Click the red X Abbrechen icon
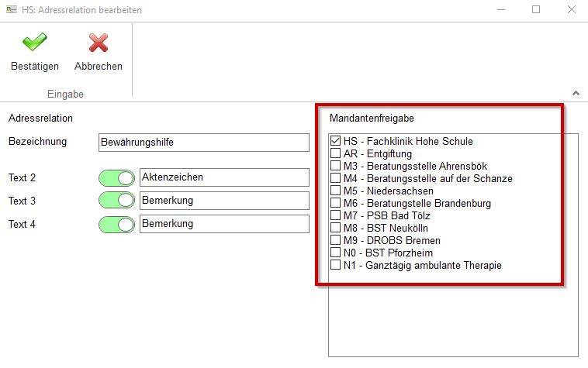The image size is (588, 368). 98,43
